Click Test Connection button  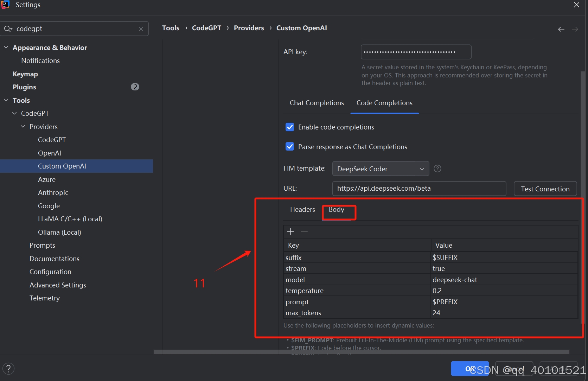pyautogui.click(x=545, y=189)
